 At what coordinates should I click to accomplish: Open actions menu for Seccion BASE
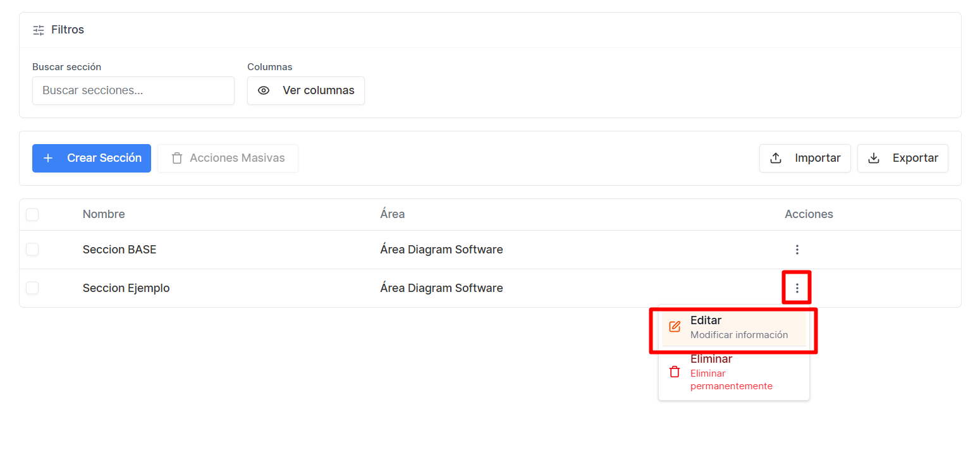[797, 250]
